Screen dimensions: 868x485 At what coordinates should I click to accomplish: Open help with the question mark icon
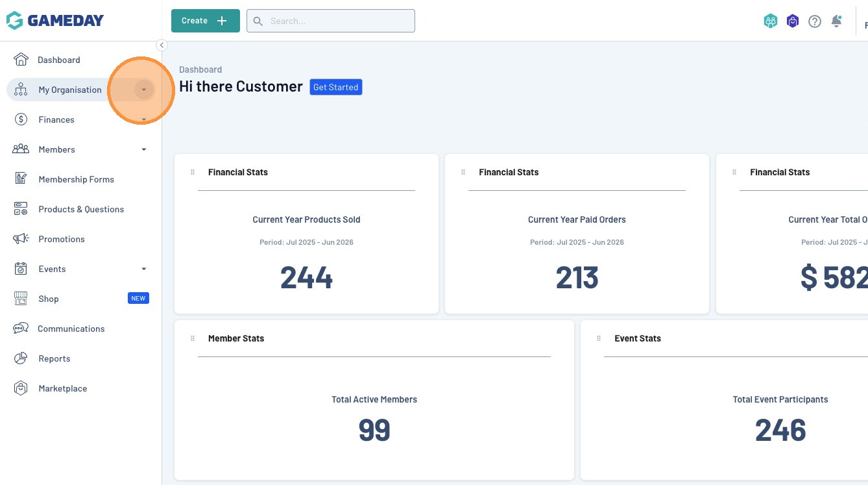tap(815, 21)
